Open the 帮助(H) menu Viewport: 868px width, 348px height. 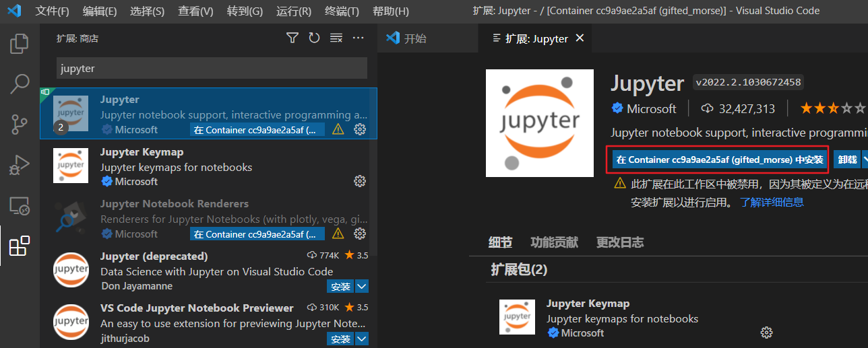390,11
